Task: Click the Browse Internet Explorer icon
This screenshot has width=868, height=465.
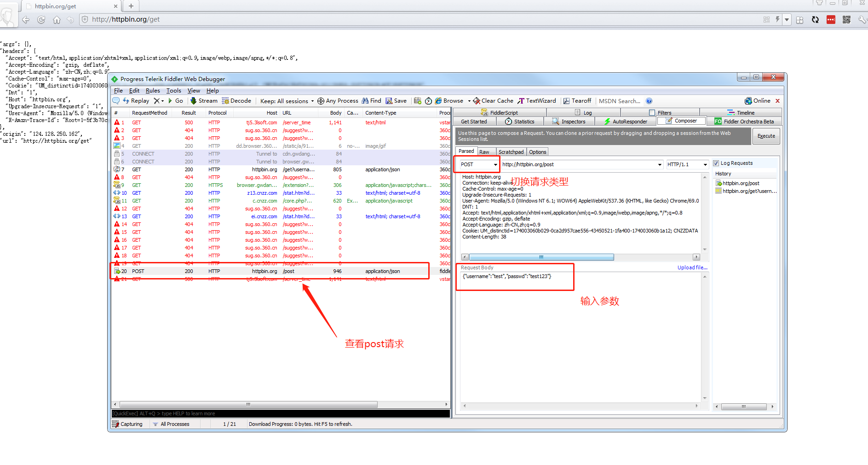Action: click(438, 101)
